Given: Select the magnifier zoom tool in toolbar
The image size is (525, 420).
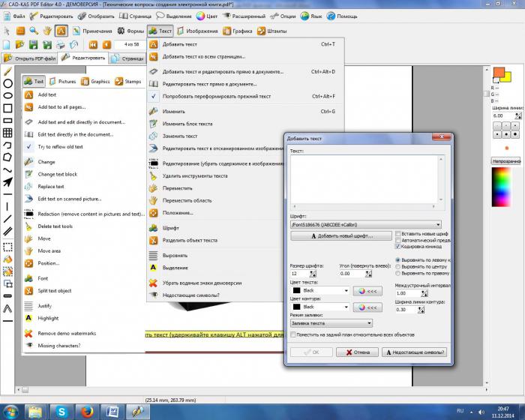Looking at the screenshot, I should pyautogui.click(x=34, y=31).
